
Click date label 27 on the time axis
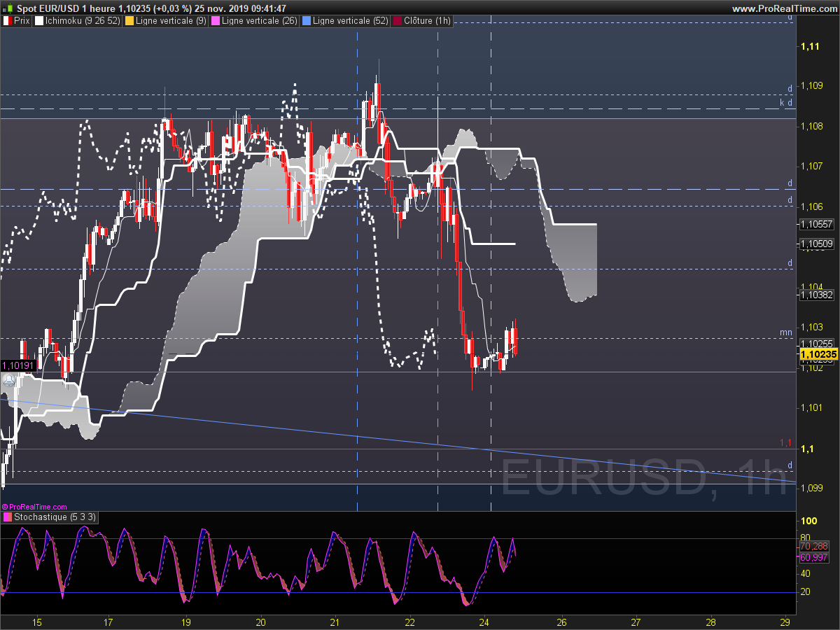(x=636, y=622)
